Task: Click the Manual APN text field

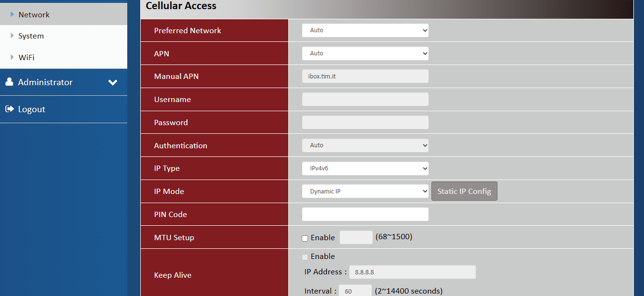Action: [365, 76]
